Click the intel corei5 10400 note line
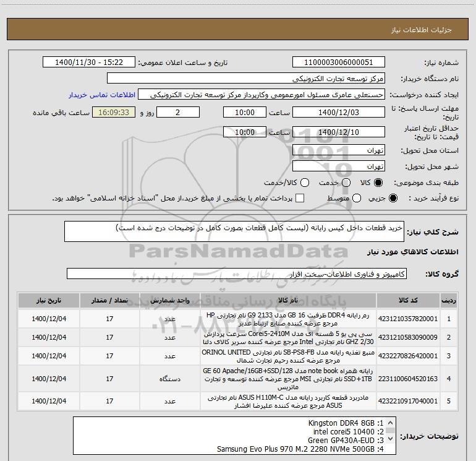Screen dimensions: 476x461 [349, 431]
